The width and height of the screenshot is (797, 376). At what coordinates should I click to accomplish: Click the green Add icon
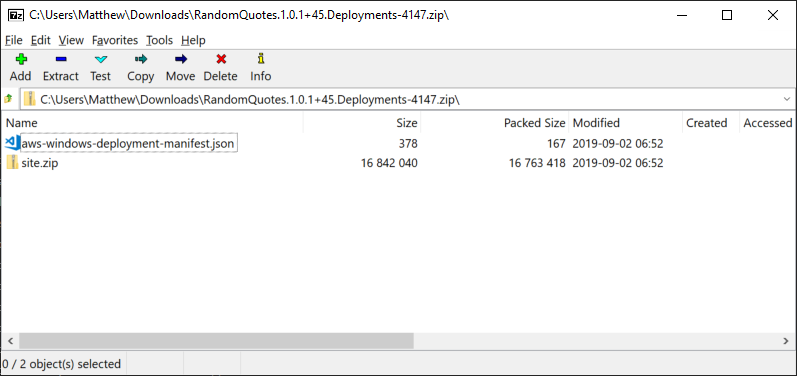21,59
